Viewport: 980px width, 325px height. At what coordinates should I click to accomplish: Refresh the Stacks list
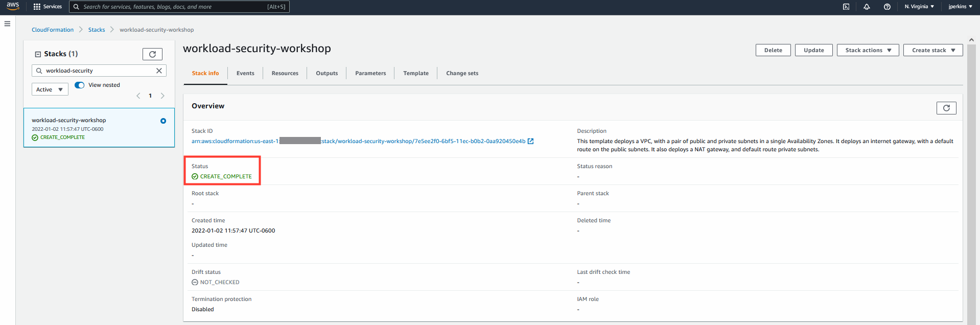[152, 54]
